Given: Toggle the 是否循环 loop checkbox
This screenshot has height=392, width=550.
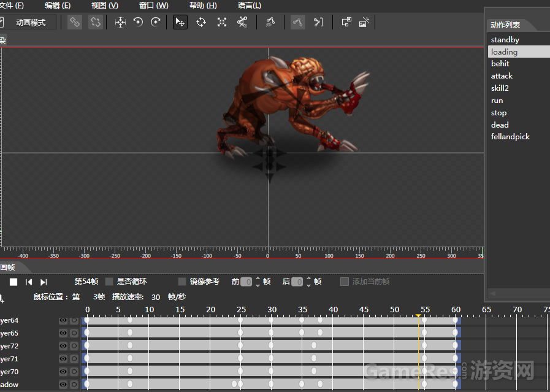Looking at the screenshot, I should point(109,282).
